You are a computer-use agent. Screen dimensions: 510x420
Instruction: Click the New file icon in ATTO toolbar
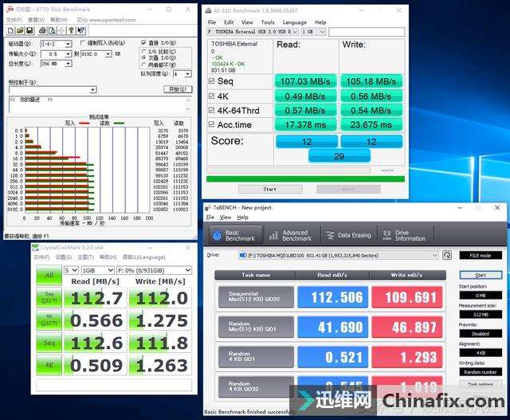pos(10,30)
